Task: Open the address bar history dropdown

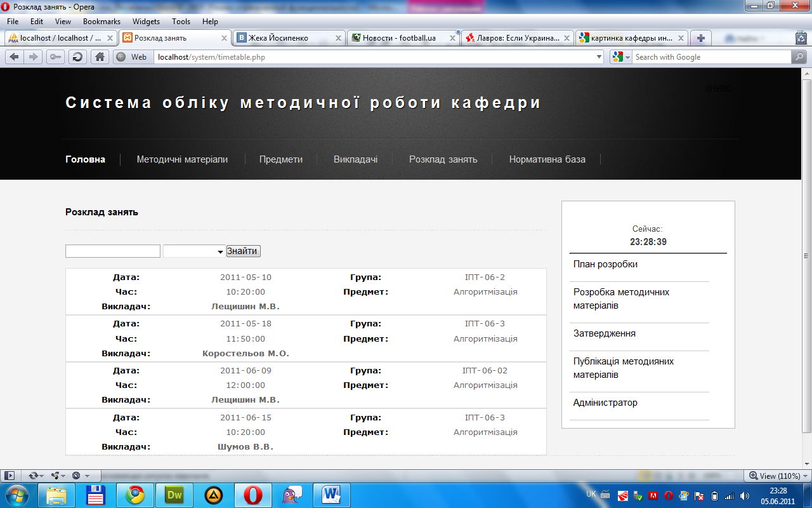Action: pos(599,57)
